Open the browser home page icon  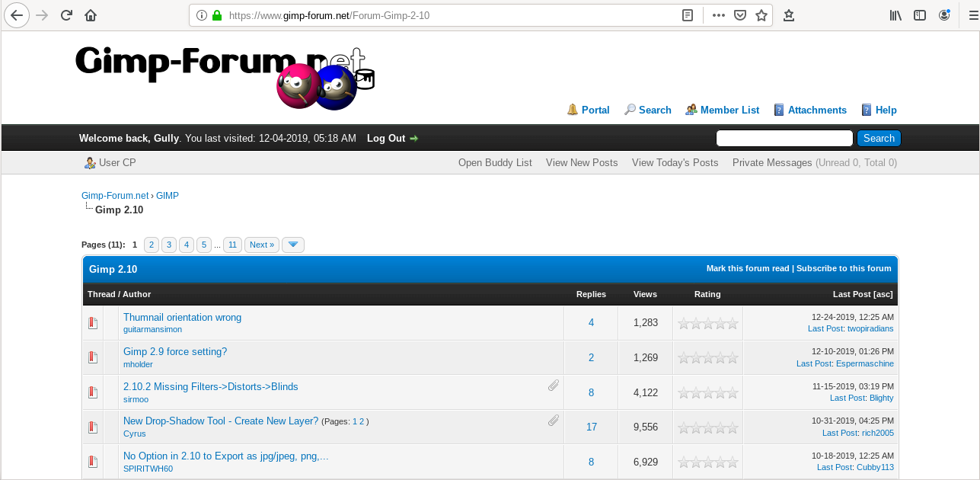[x=91, y=15]
